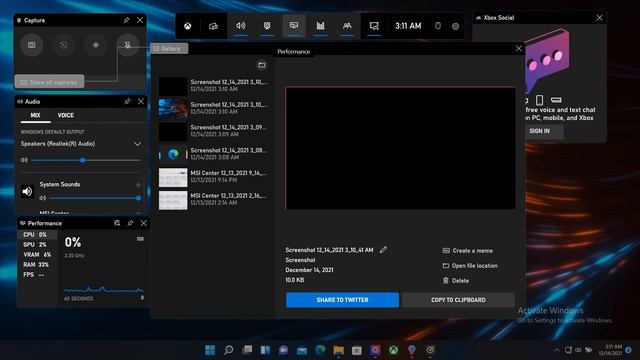Select MSI Center 2:16 AM capture
The width and height of the screenshot is (640, 360).
click(213, 200)
